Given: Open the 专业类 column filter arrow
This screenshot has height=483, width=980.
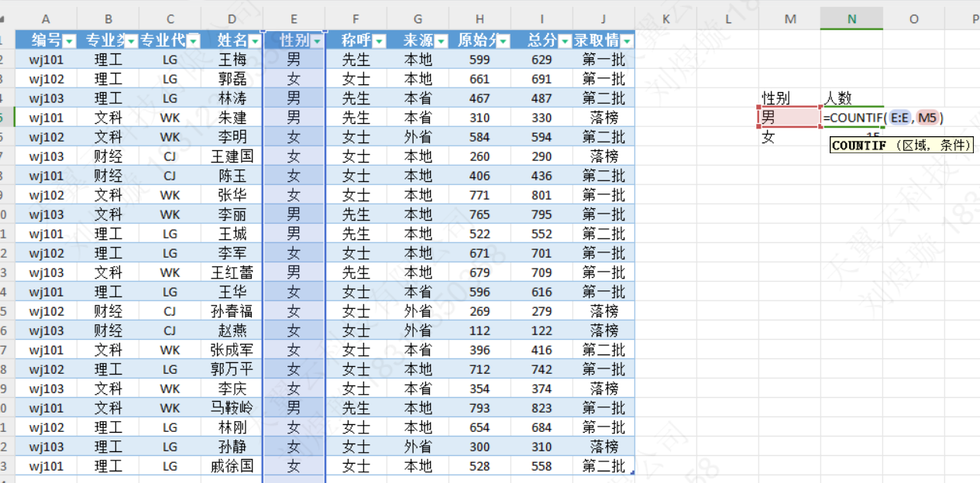Looking at the screenshot, I should [131, 41].
